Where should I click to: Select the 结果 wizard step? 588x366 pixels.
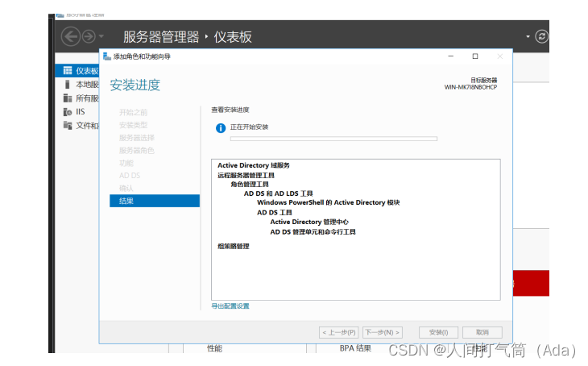(x=155, y=201)
